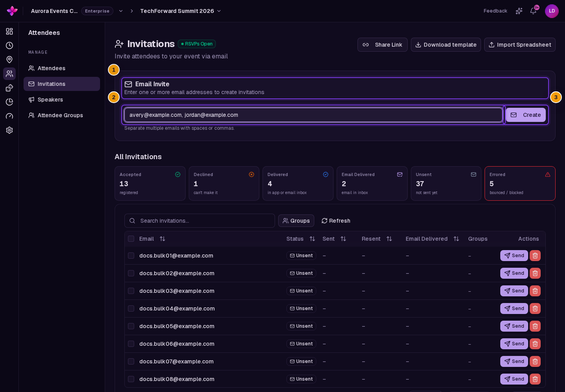Delete the docs.bulk05@example.com invitation
Viewport: 565px width, 392px height.
[535, 326]
